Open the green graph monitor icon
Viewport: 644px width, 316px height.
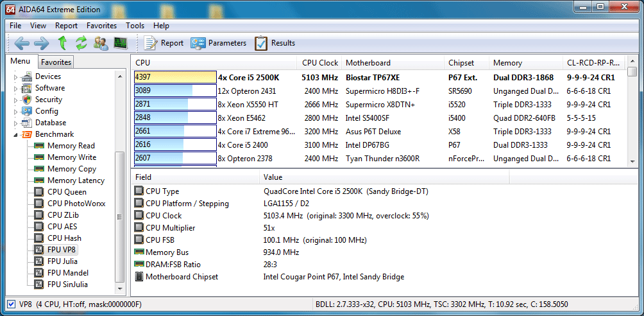(x=121, y=43)
